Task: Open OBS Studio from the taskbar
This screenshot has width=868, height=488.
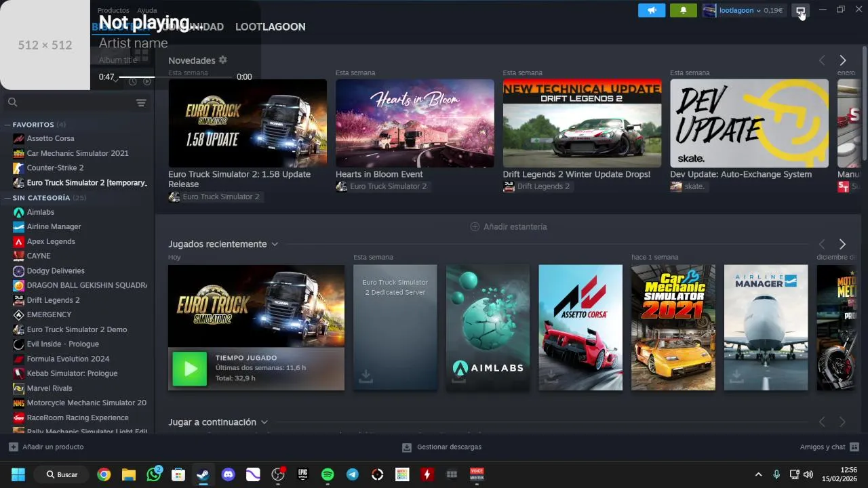Action: pos(278,474)
